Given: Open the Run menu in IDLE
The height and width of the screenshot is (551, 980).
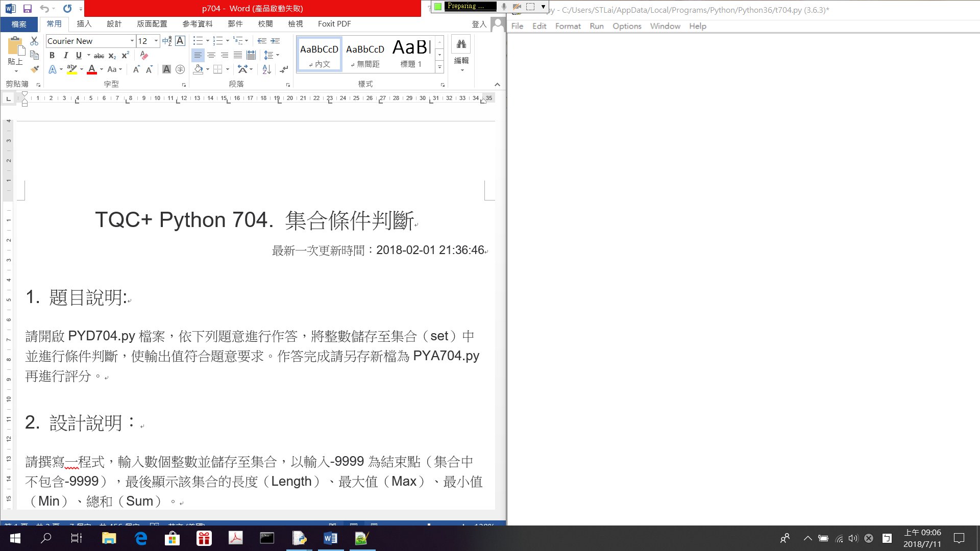Looking at the screenshot, I should (596, 26).
